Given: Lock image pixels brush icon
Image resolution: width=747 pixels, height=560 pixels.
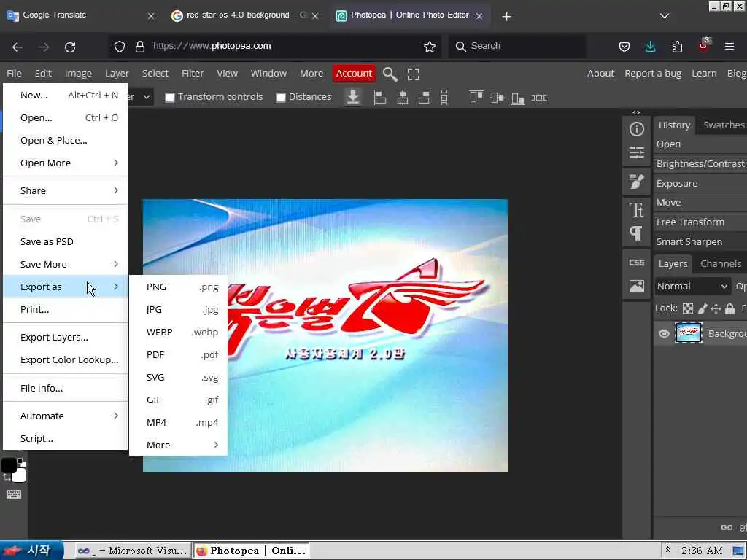Looking at the screenshot, I should coord(703,308).
